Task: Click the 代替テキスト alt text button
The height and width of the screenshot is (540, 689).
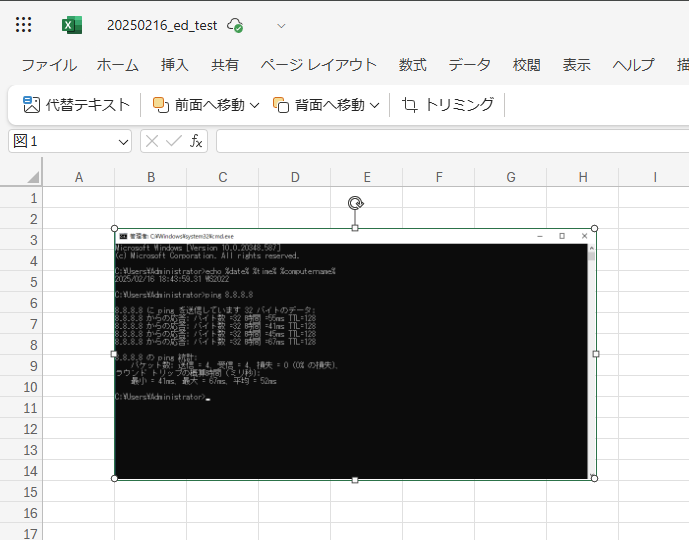Action: click(x=77, y=104)
